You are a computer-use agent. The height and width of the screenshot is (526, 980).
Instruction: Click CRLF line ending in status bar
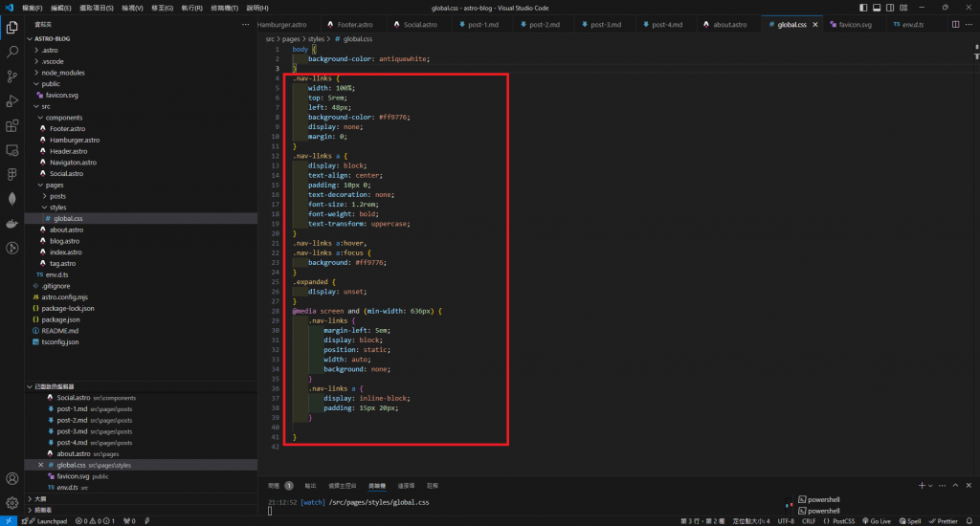809,521
